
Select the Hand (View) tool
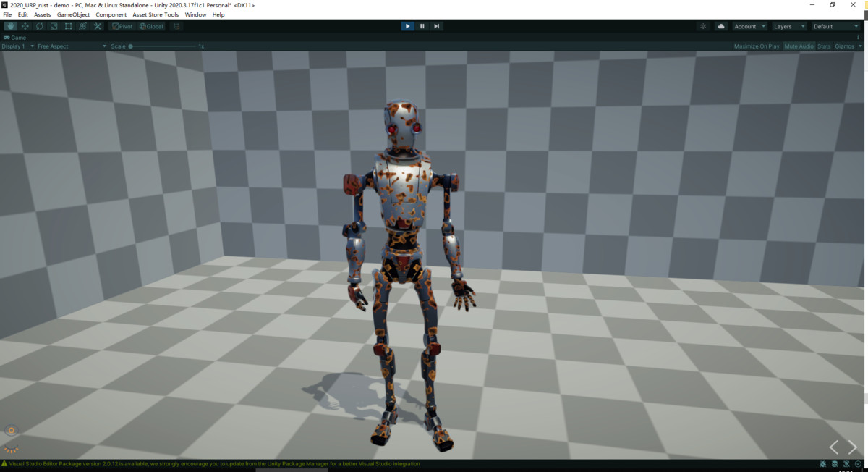pos(10,25)
